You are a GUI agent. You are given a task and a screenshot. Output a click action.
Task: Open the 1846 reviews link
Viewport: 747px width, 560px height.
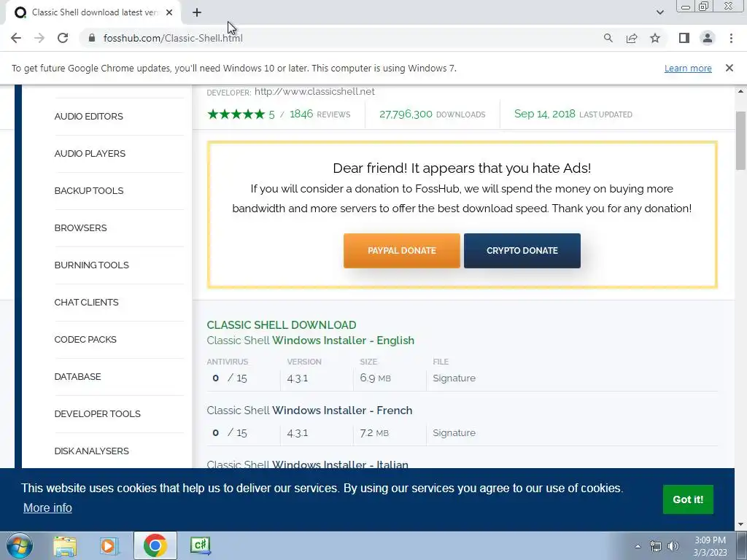[x=320, y=114]
